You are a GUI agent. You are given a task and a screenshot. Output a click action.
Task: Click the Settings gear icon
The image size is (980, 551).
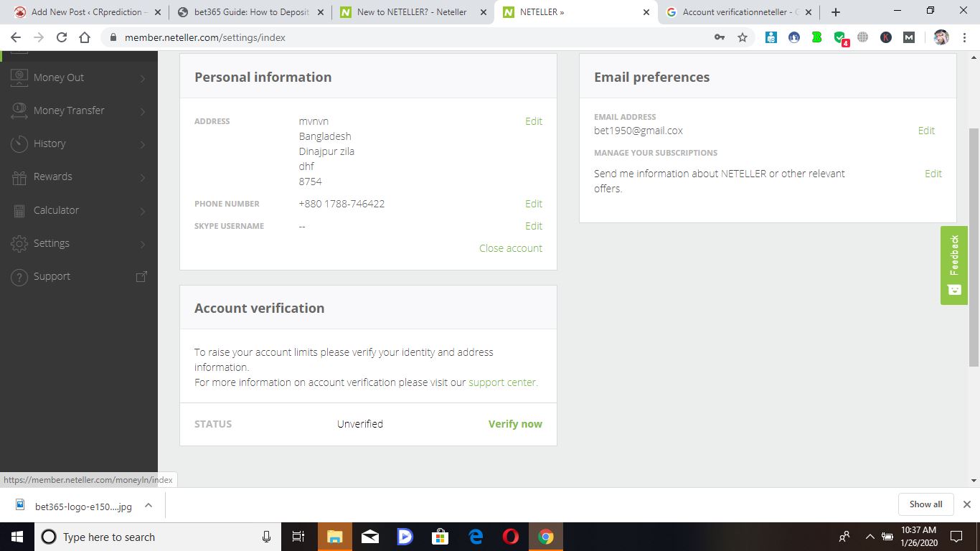pyautogui.click(x=19, y=243)
